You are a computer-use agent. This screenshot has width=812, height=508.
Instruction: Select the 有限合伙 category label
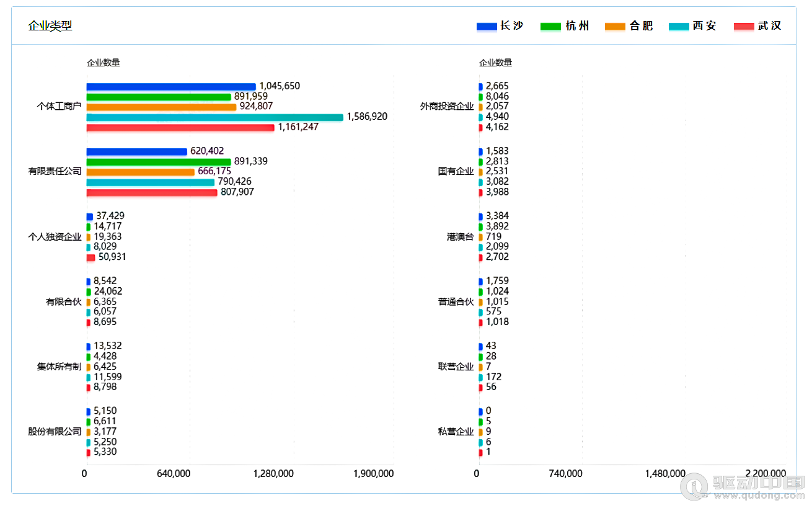pos(64,302)
